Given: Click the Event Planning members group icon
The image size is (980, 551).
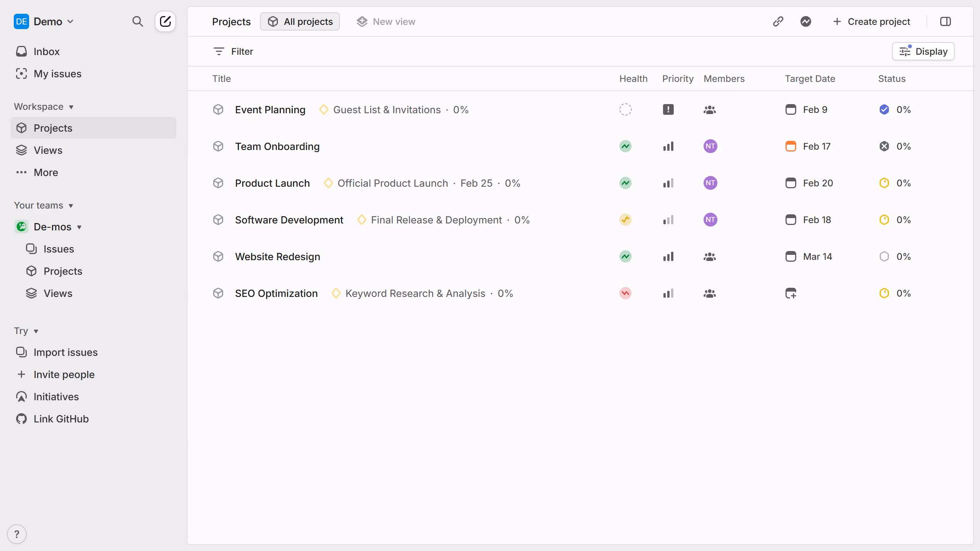Looking at the screenshot, I should tap(710, 110).
